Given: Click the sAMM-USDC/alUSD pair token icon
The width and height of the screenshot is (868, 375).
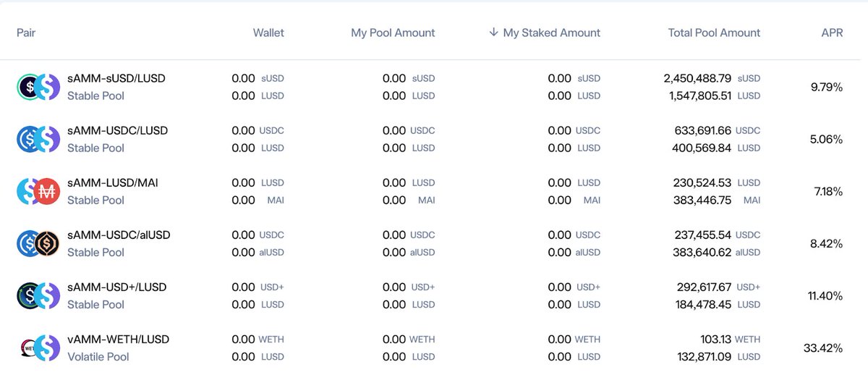Looking at the screenshot, I should (38, 243).
